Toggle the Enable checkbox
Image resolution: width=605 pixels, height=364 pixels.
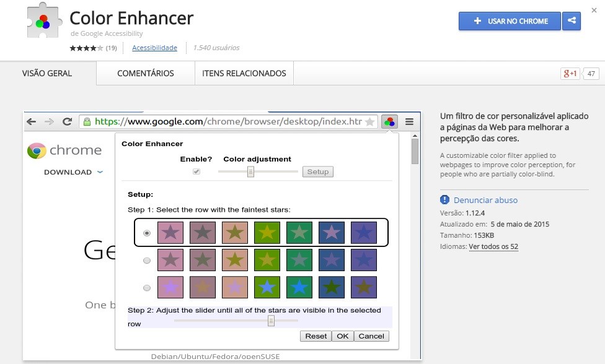197,171
